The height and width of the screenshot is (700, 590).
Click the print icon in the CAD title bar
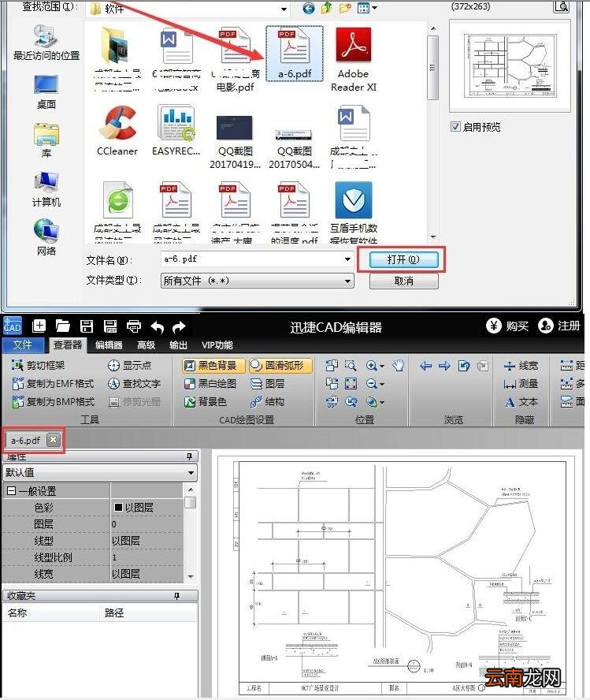[x=134, y=326]
